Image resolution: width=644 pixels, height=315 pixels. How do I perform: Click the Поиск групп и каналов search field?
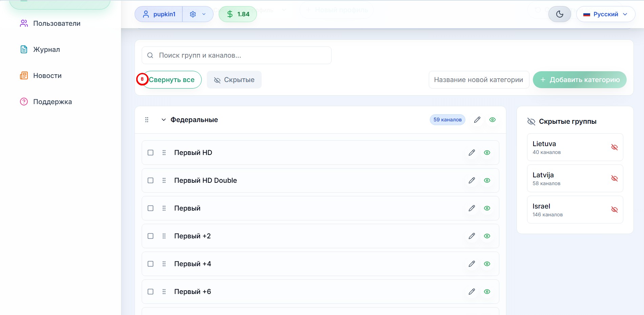237,55
